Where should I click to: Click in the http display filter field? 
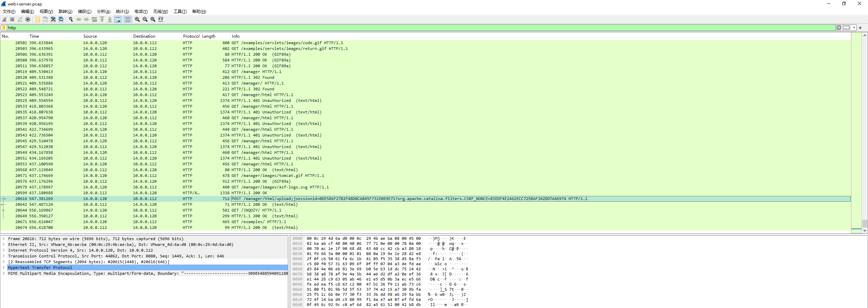[x=420, y=28]
